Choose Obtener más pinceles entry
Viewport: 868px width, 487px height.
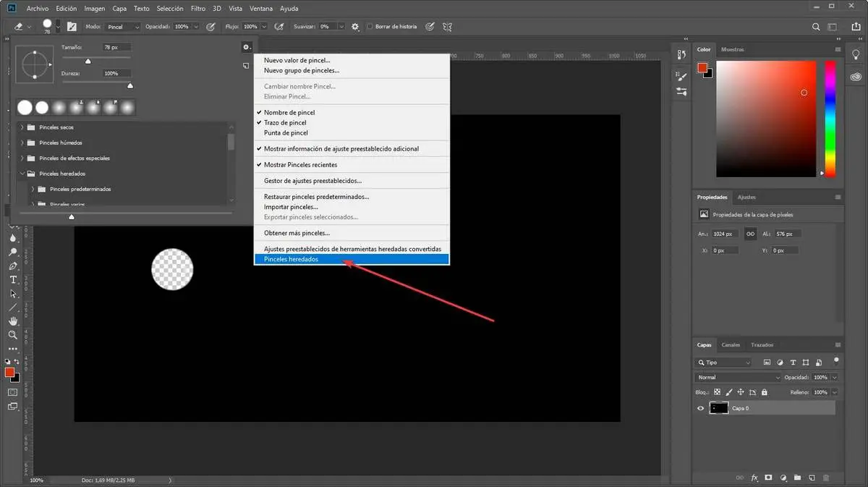pos(352,233)
